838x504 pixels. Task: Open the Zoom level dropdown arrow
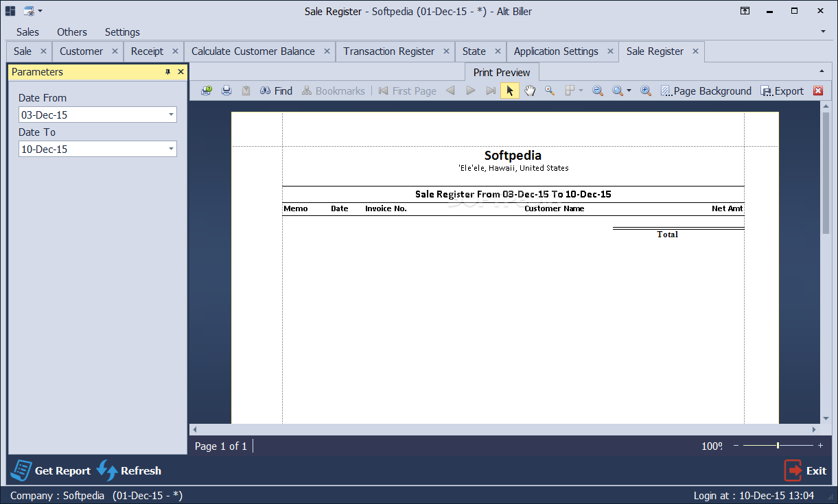point(629,91)
